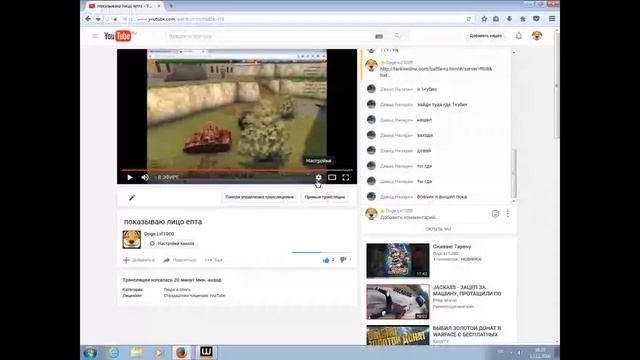Click the pencil edit icon below video
The image size is (640, 360).
[132, 198]
